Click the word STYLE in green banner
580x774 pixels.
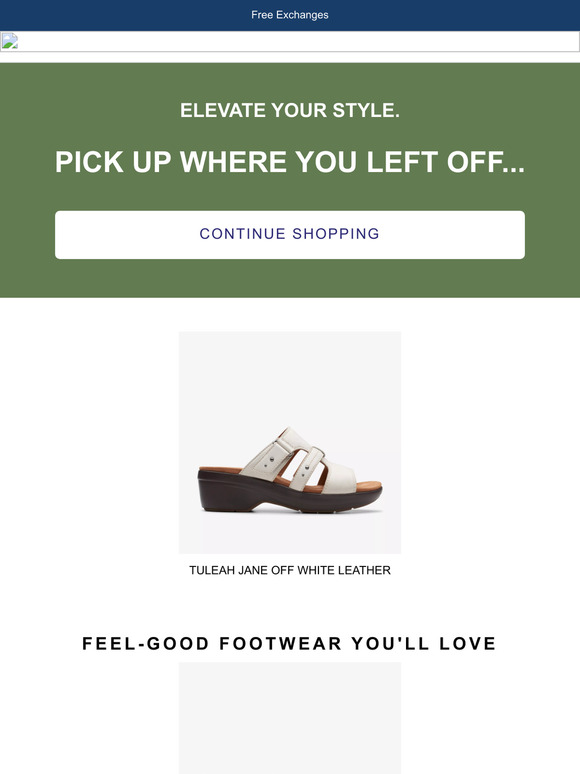pos(366,110)
